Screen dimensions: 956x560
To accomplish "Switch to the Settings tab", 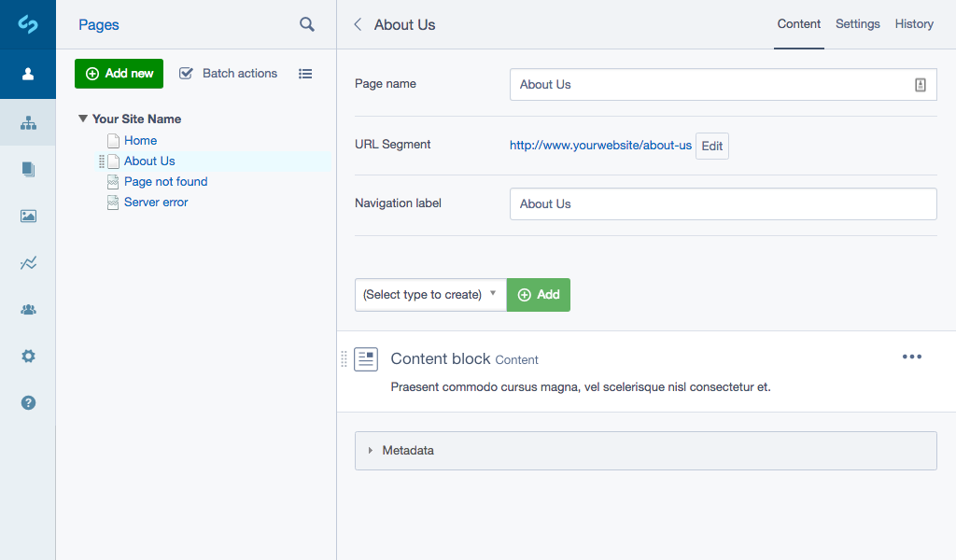I will pos(857,24).
